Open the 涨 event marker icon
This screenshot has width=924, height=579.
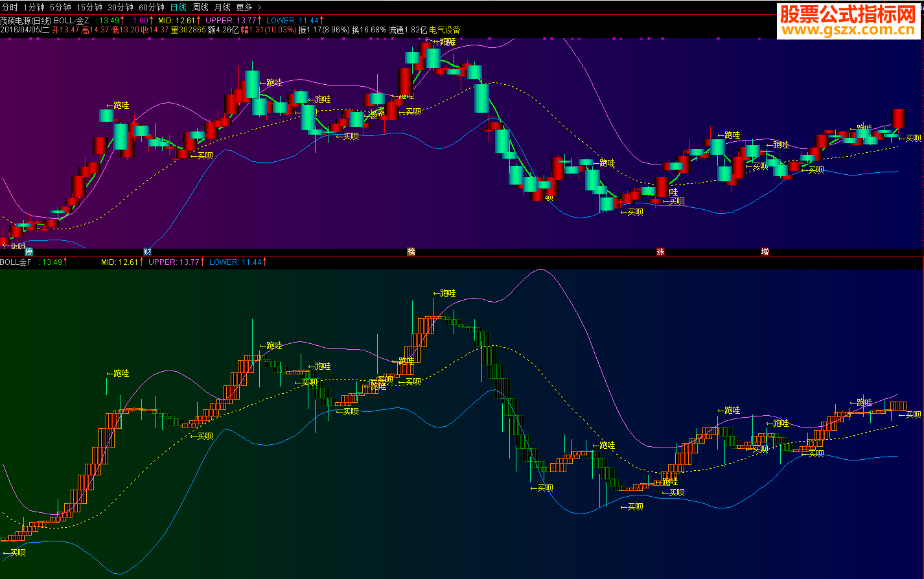(x=661, y=252)
